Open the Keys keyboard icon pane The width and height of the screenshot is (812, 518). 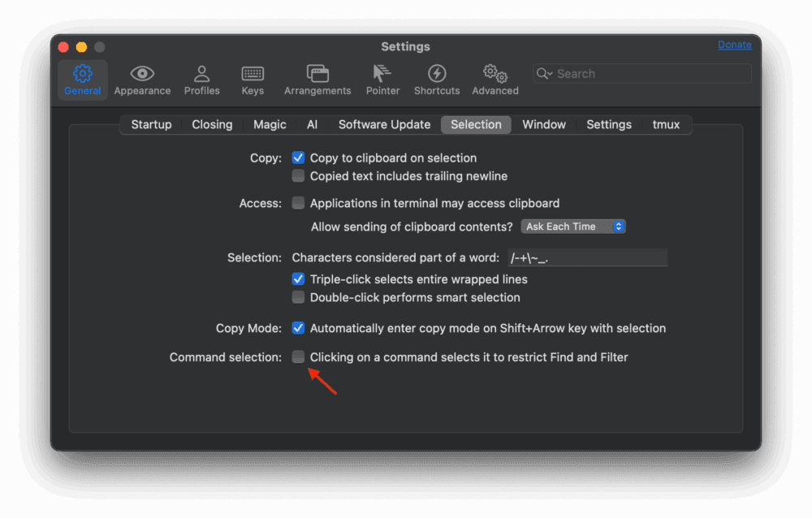pyautogui.click(x=253, y=80)
